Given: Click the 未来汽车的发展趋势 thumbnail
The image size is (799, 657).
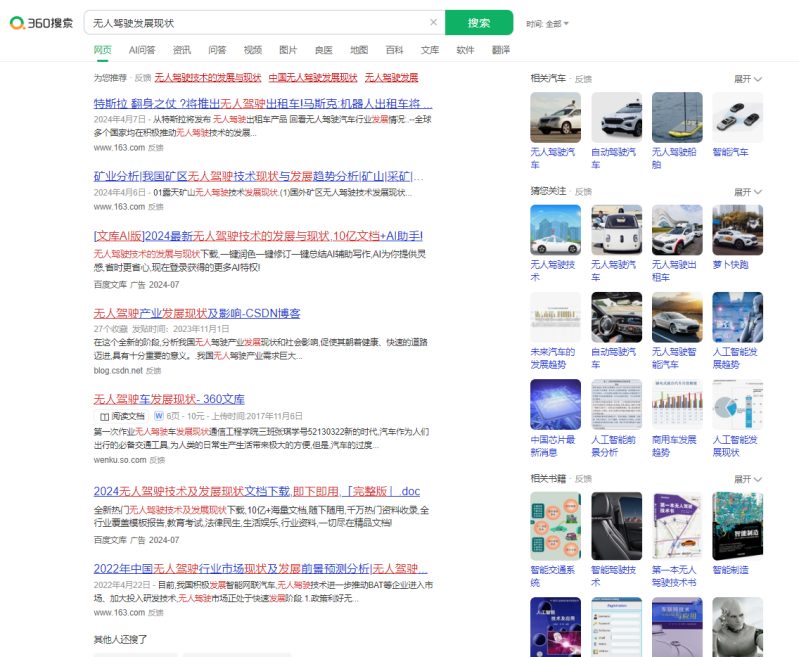Looking at the screenshot, I should pyautogui.click(x=555, y=317).
